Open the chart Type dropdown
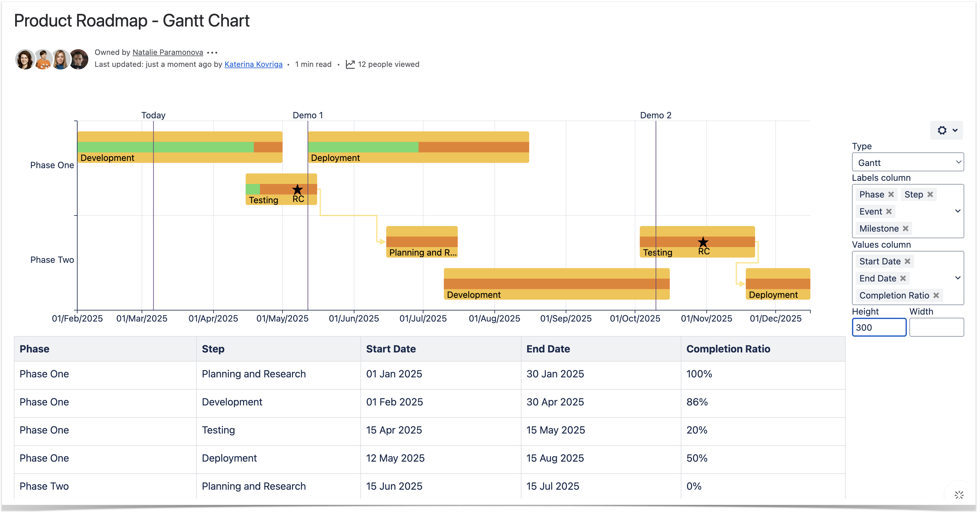The height and width of the screenshot is (514, 980). click(x=907, y=162)
